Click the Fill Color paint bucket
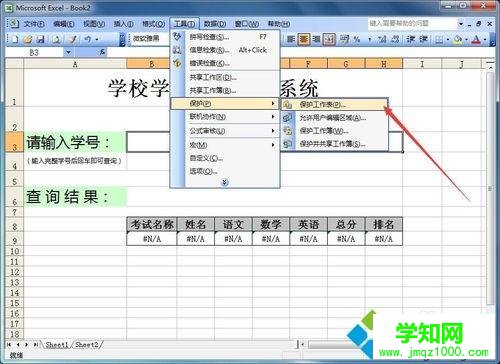 tap(458, 39)
